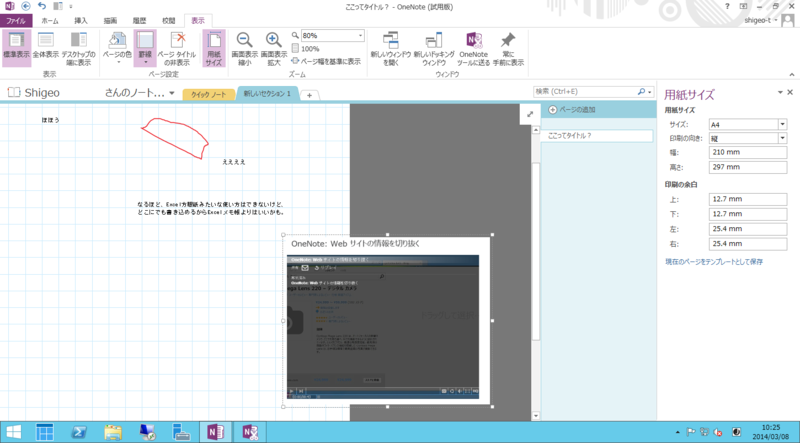Click 画面表示拡大 zoom in icon
The height and width of the screenshot is (443, 800).
(x=273, y=48)
